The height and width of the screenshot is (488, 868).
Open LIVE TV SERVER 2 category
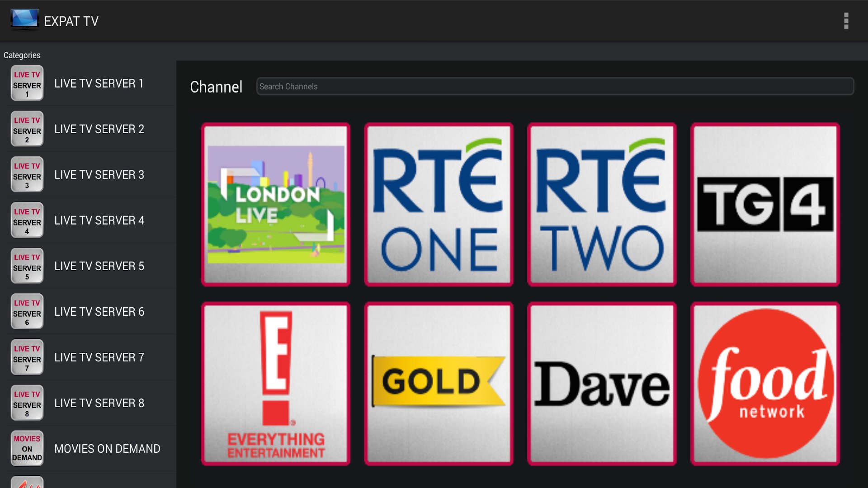[x=99, y=129]
